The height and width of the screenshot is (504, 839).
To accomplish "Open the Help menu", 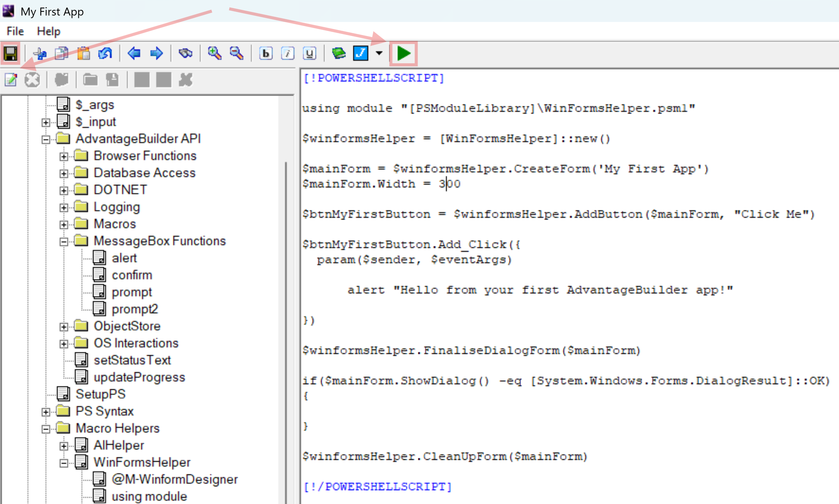I will [48, 31].
